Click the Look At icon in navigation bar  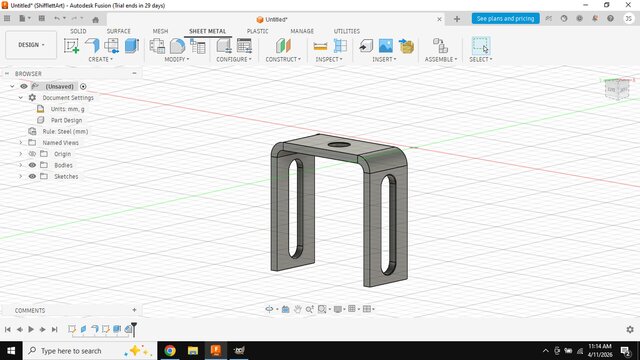click(285, 309)
